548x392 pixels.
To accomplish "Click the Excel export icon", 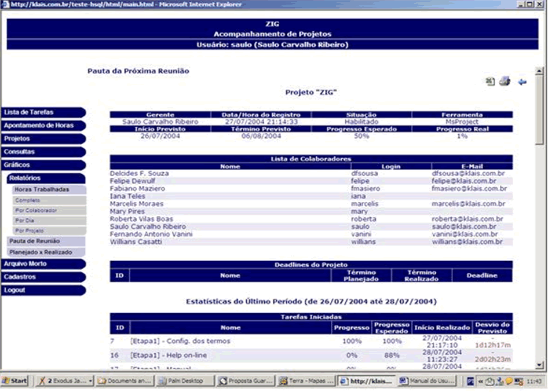I will 490,82.
